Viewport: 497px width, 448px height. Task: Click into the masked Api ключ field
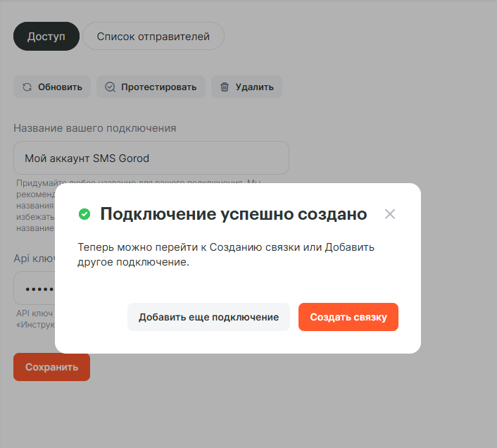pyautogui.click(x=34, y=289)
